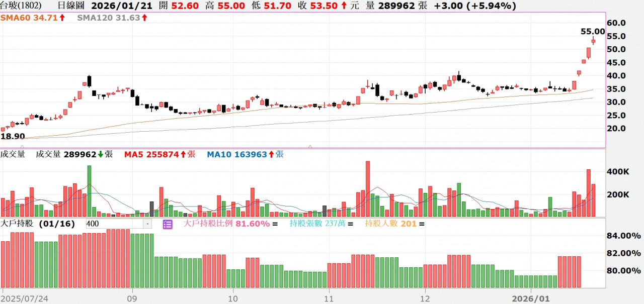644x304 pixels.
Task: Open the 400 threshold dropdown arrow
Action: 147,224
